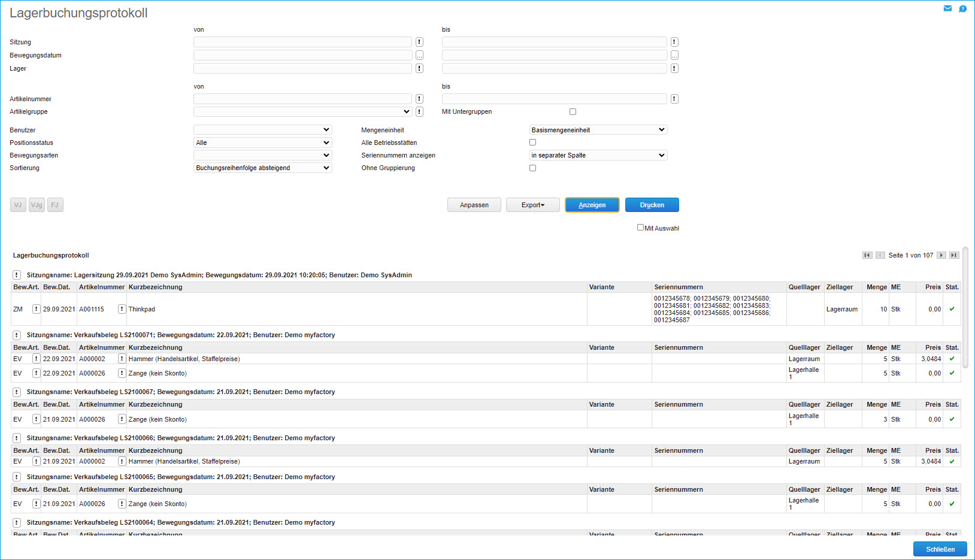Go to the next report page
975x560 pixels.
[941, 255]
